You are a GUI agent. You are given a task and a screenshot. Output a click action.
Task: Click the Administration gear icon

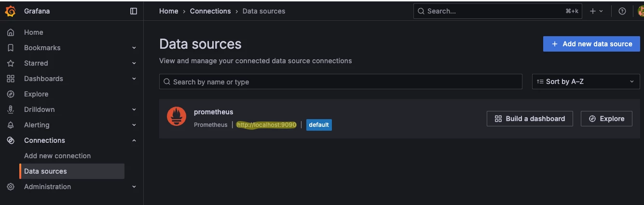pyautogui.click(x=11, y=187)
